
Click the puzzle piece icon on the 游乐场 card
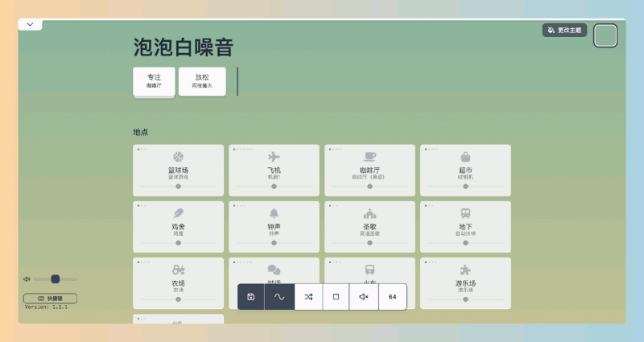click(465, 270)
